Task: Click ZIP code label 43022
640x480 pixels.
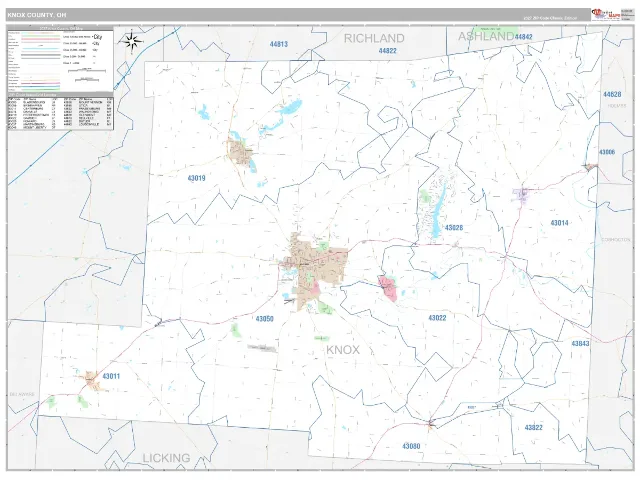Action: 437,318
